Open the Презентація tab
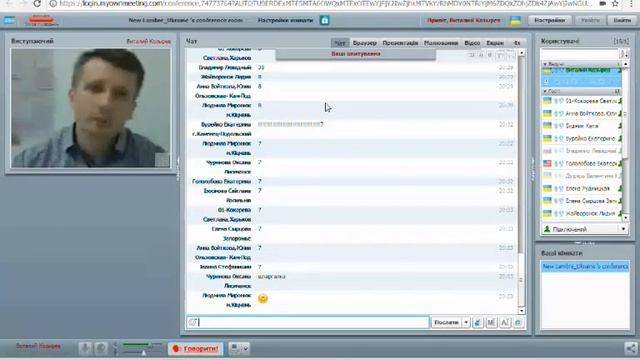 [400, 43]
